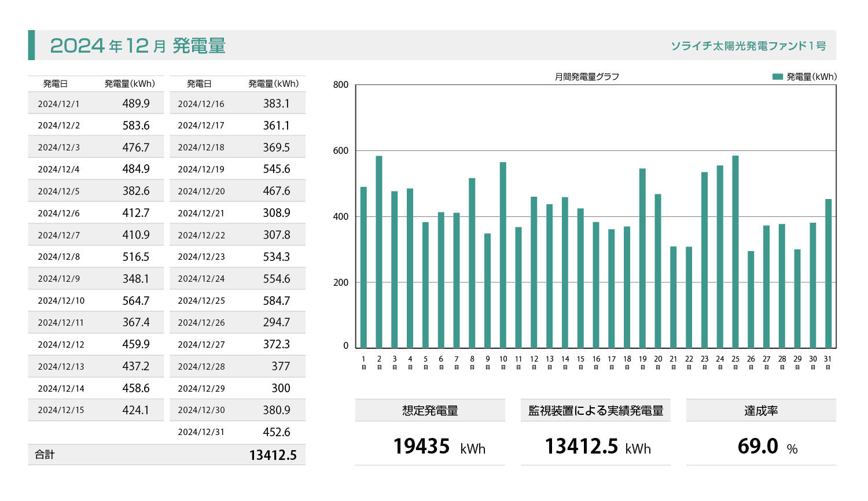Click the value 467.6

(x=277, y=191)
